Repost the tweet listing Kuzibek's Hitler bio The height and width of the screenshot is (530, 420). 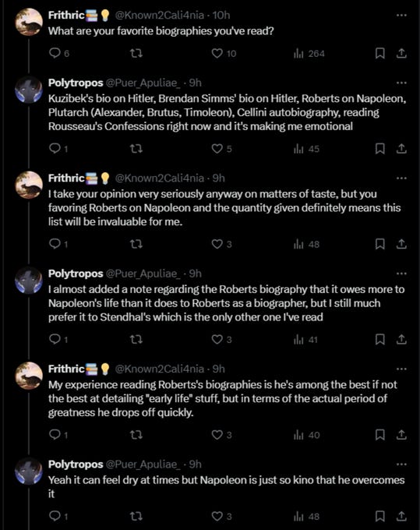pyautogui.click(x=136, y=148)
